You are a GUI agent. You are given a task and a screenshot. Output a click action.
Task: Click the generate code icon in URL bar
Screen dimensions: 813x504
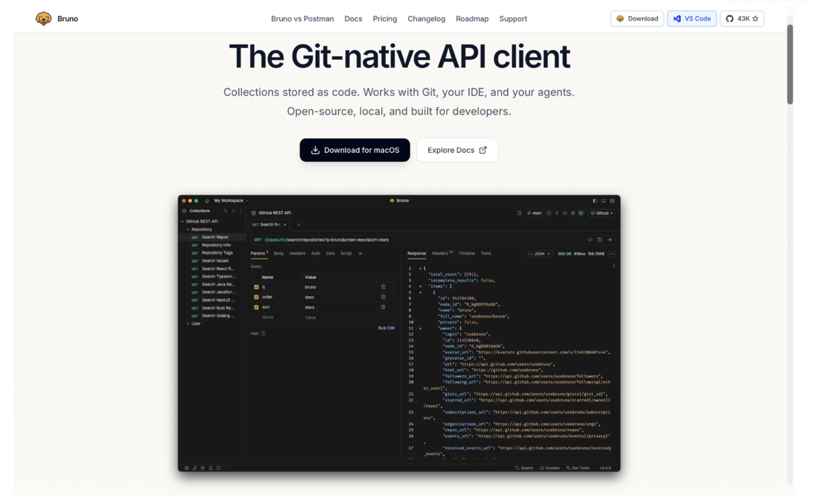coord(590,240)
